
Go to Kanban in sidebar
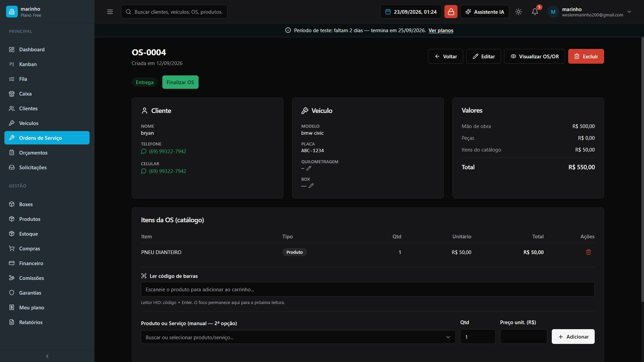[x=47, y=64]
